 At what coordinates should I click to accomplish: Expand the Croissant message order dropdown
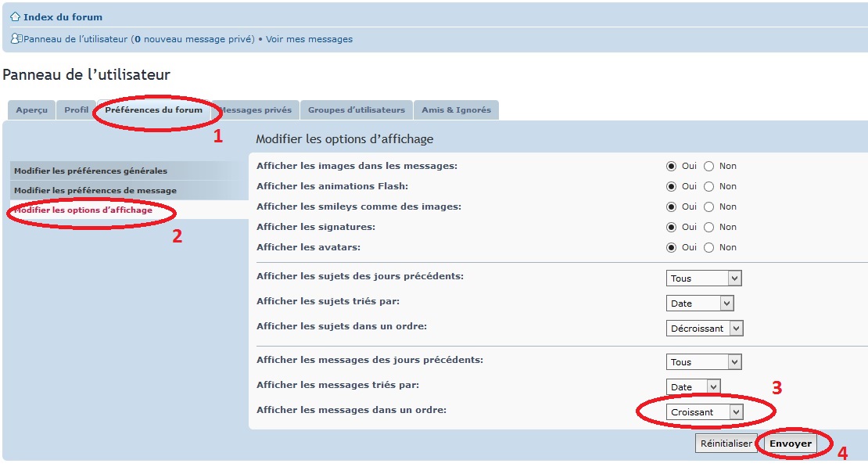[x=705, y=412]
